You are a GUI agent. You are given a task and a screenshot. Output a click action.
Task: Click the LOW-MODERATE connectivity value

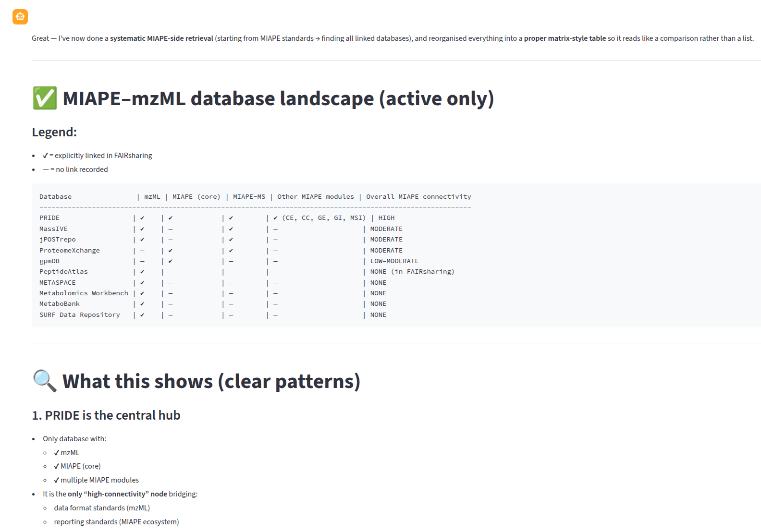tap(394, 261)
